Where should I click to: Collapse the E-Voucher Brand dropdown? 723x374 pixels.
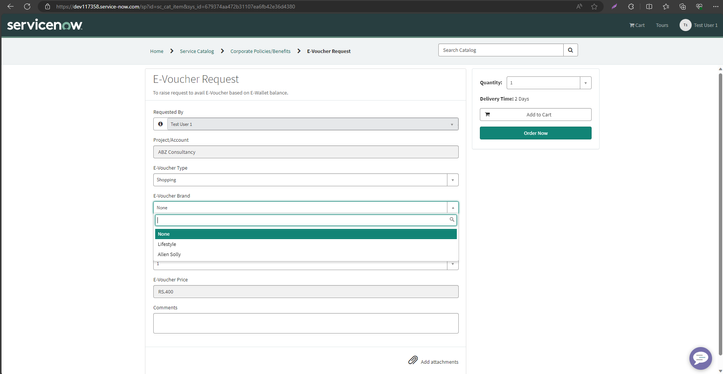click(306, 208)
